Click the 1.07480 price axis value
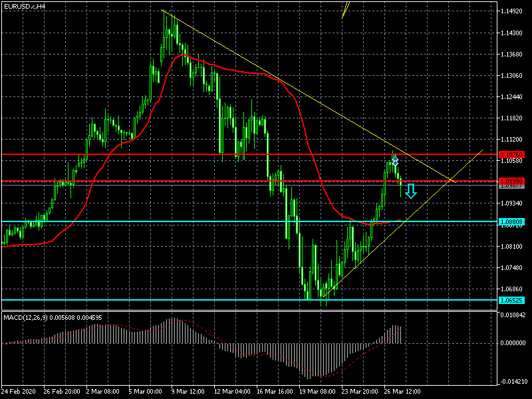The image size is (532, 399). 511,268
